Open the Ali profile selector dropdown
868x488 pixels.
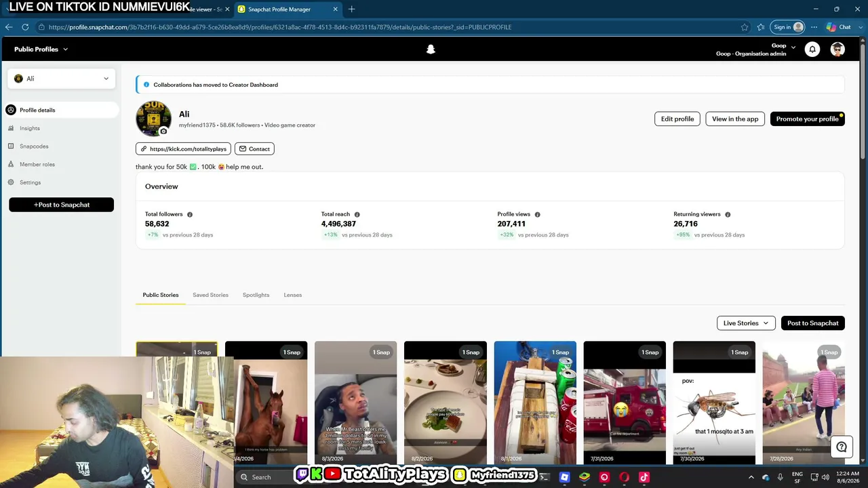coord(62,79)
